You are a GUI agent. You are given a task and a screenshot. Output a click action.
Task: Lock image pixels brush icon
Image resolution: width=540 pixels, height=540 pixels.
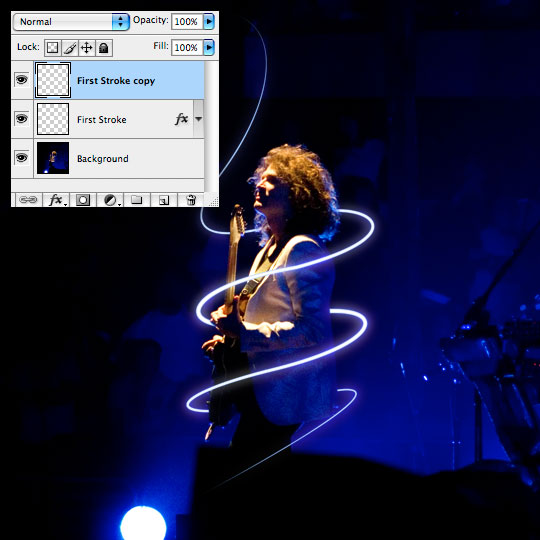click(x=70, y=48)
